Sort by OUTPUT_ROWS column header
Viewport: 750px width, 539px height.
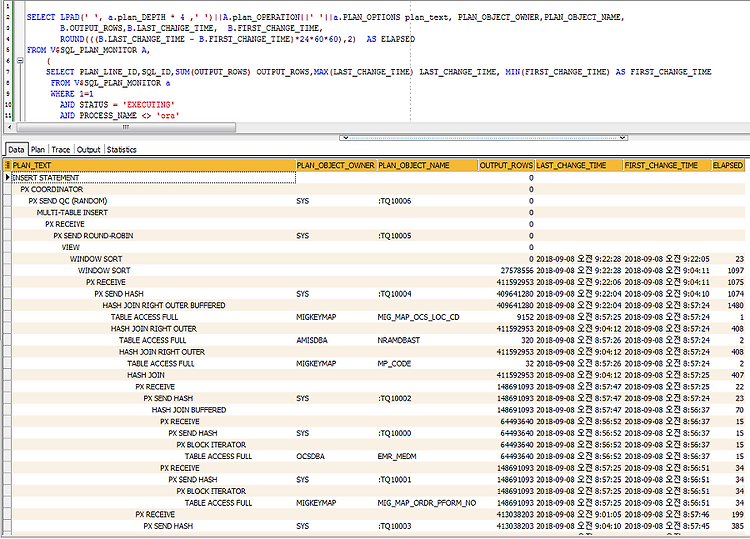coord(507,165)
